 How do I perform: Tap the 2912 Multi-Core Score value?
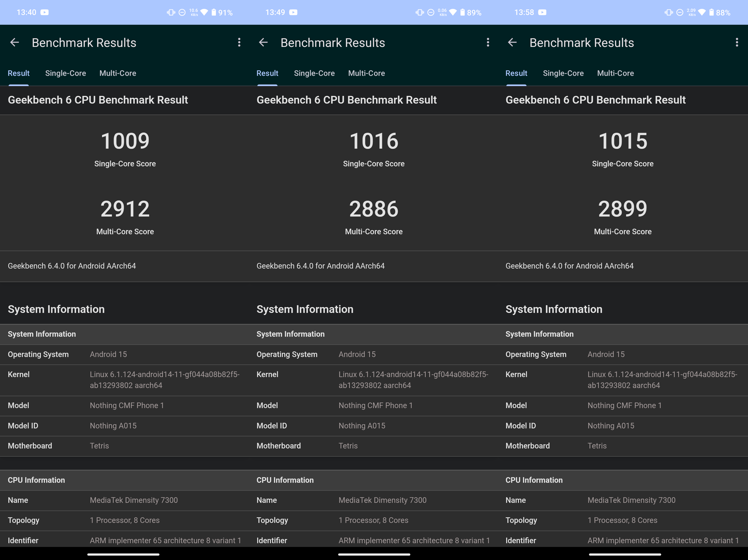pos(125,209)
